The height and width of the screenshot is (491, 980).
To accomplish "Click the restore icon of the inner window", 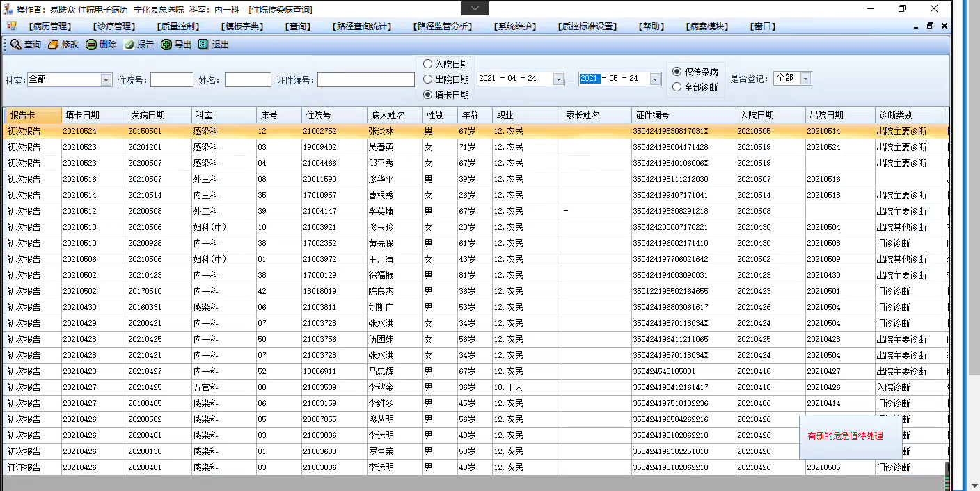I will click(x=930, y=26).
